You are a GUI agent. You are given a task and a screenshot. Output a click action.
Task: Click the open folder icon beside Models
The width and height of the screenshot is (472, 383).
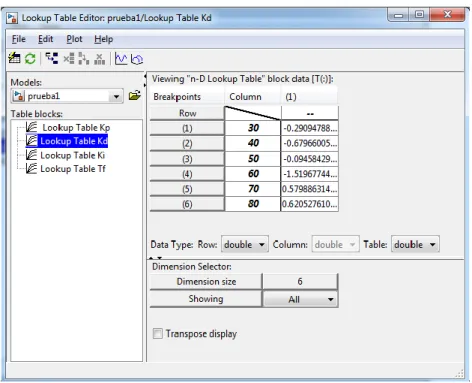click(135, 96)
